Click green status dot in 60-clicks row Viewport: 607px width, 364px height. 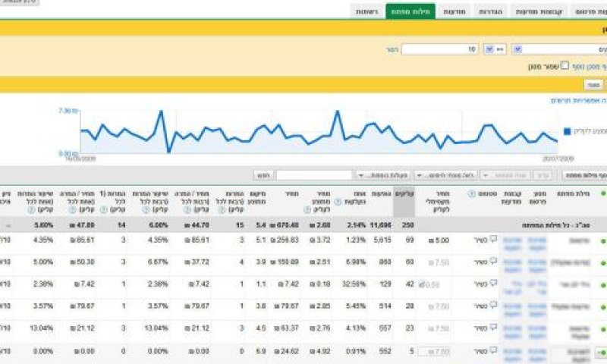pos(603,263)
